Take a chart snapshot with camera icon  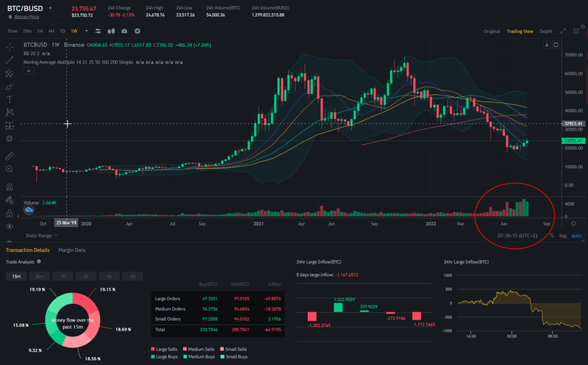point(123,31)
